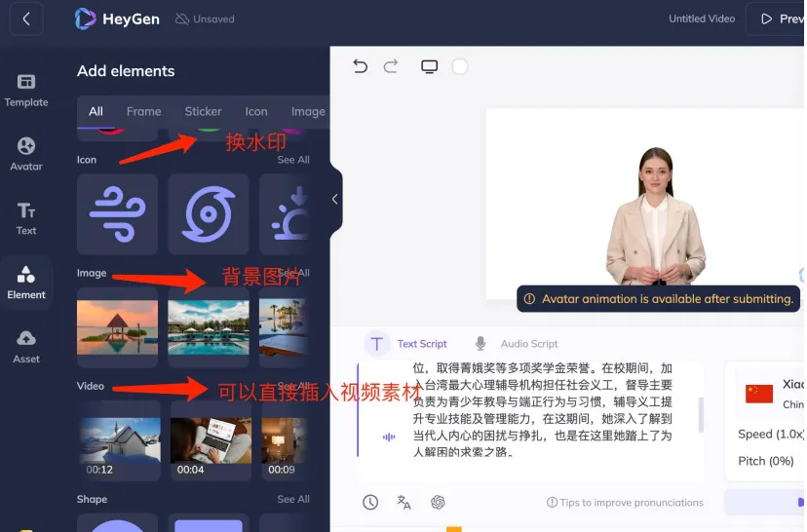
Task: Select the Text Script mode
Action: [x=421, y=344]
